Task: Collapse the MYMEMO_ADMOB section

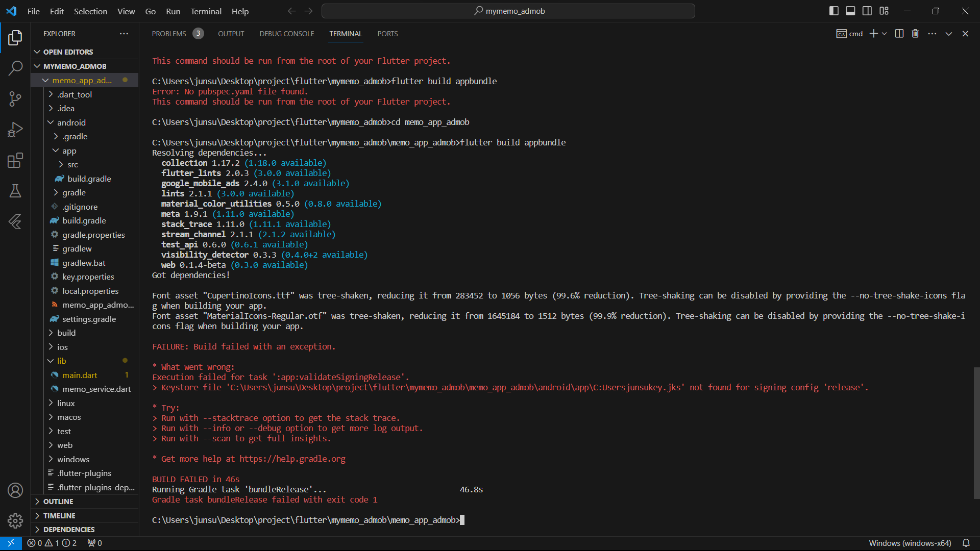Action: 85,66
